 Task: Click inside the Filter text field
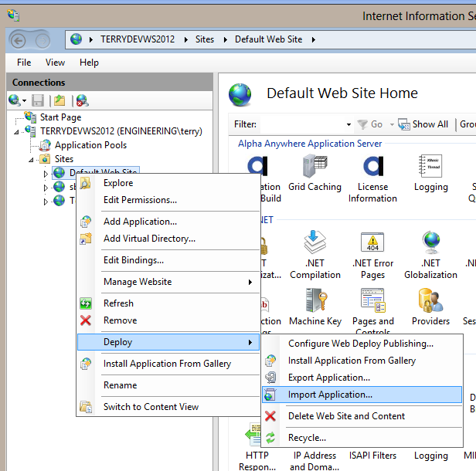[x=302, y=124]
